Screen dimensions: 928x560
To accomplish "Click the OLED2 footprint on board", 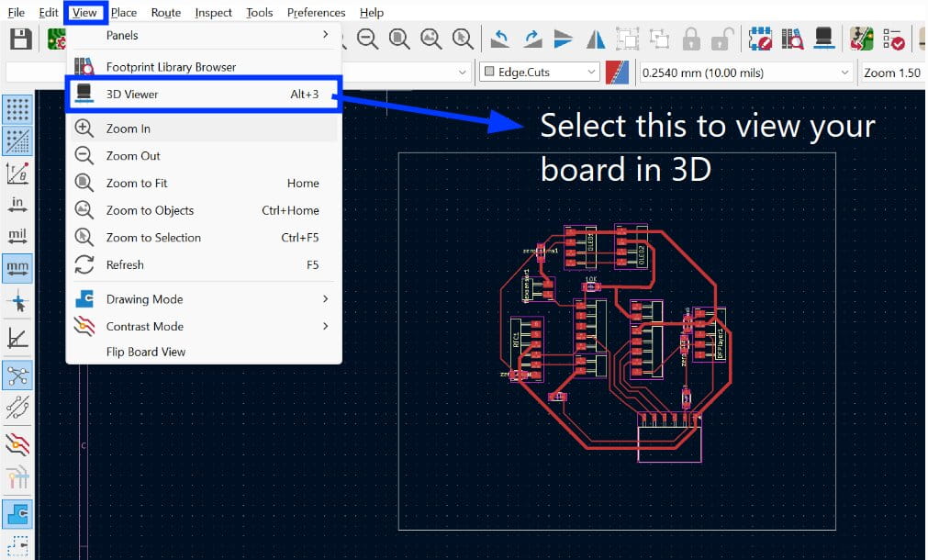I will click(632, 247).
